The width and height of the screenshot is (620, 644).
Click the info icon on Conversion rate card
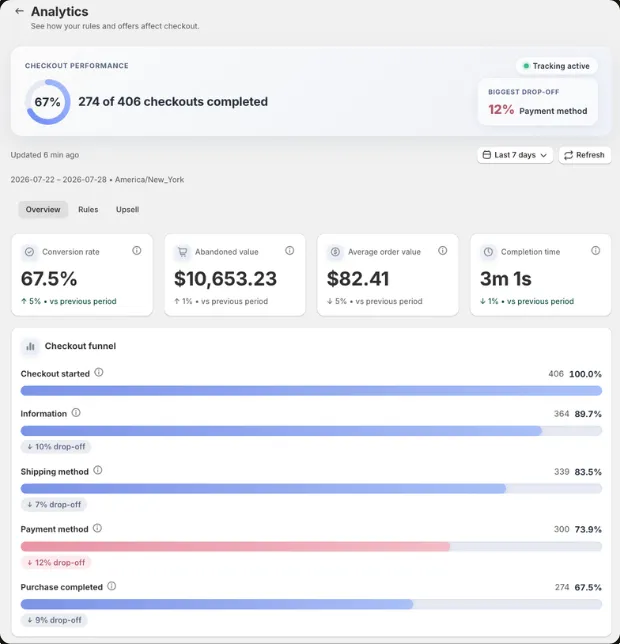137,251
